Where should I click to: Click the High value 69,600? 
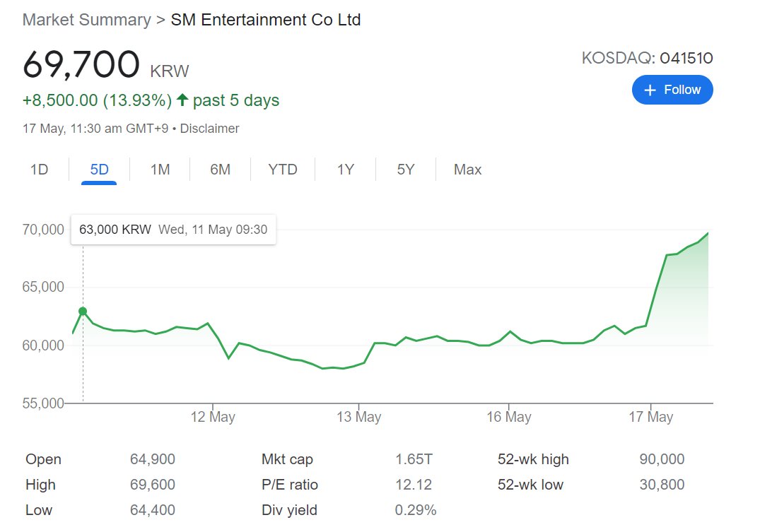[153, 485]
